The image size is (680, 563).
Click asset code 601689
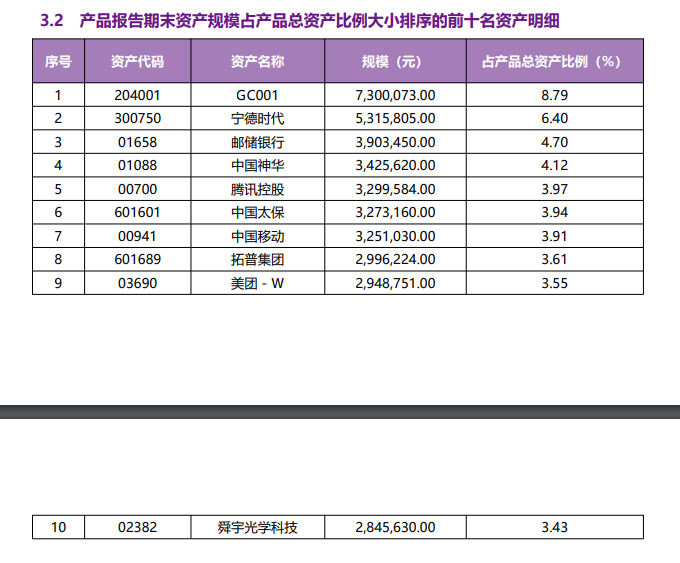tap(137, 259)
